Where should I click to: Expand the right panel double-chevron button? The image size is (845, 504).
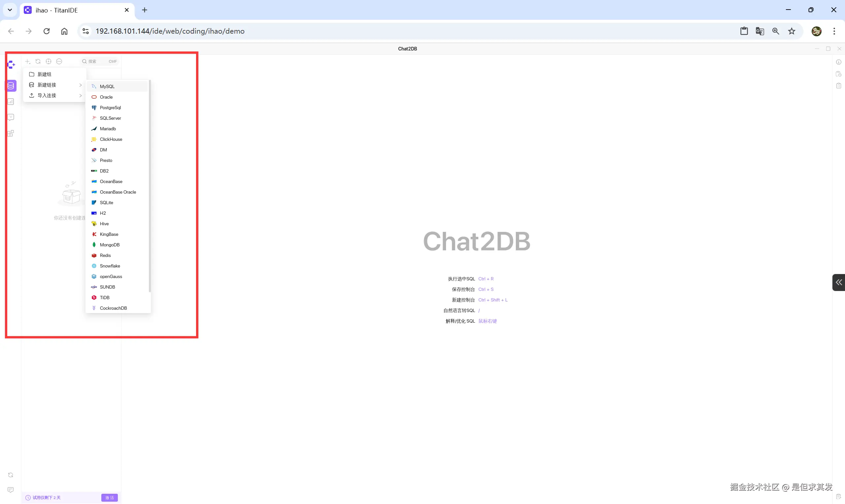(838, 282)
